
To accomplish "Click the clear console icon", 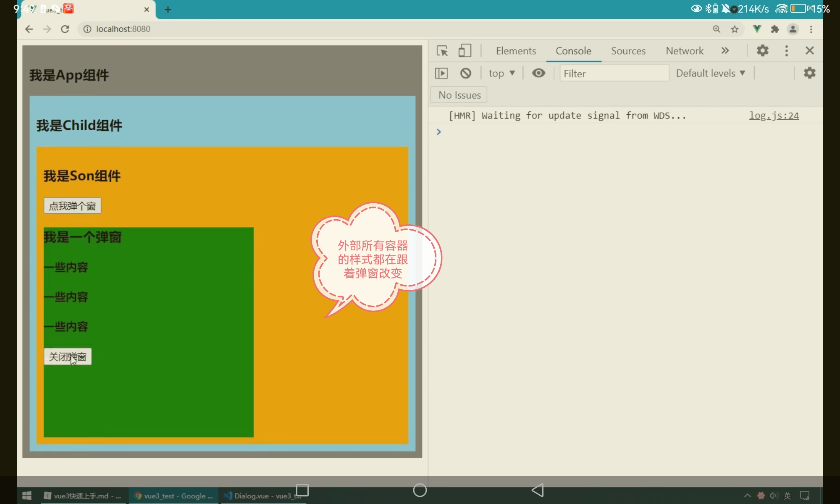I will pyautogui.click(x=465, y=73).
